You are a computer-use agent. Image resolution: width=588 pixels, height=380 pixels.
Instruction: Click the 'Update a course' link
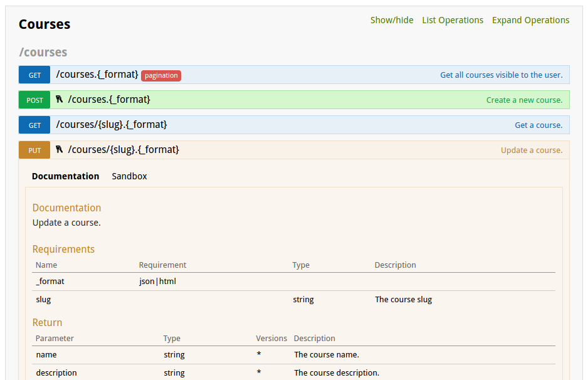pyautogui.click(x=531, y=150)
